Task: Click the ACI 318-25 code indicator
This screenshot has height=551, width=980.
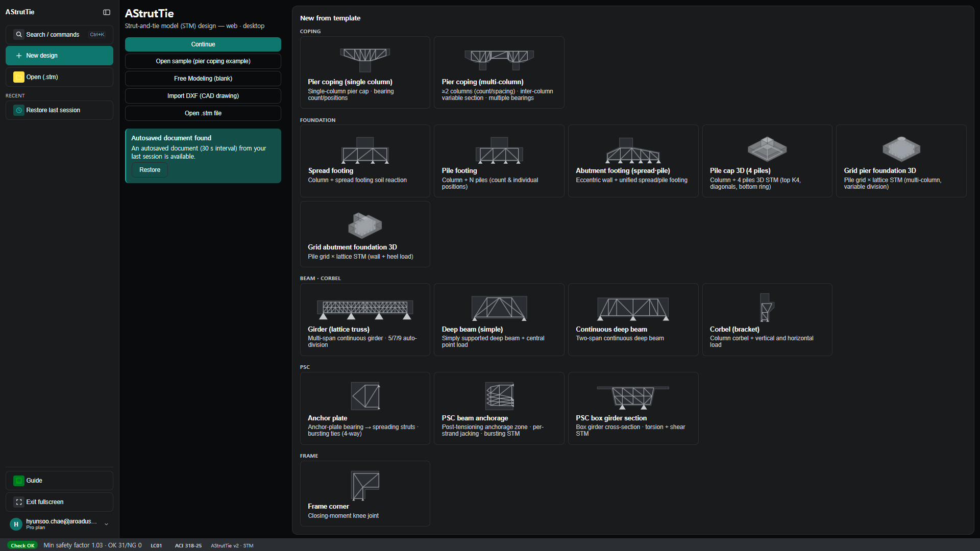Action: tap(188, 545)
